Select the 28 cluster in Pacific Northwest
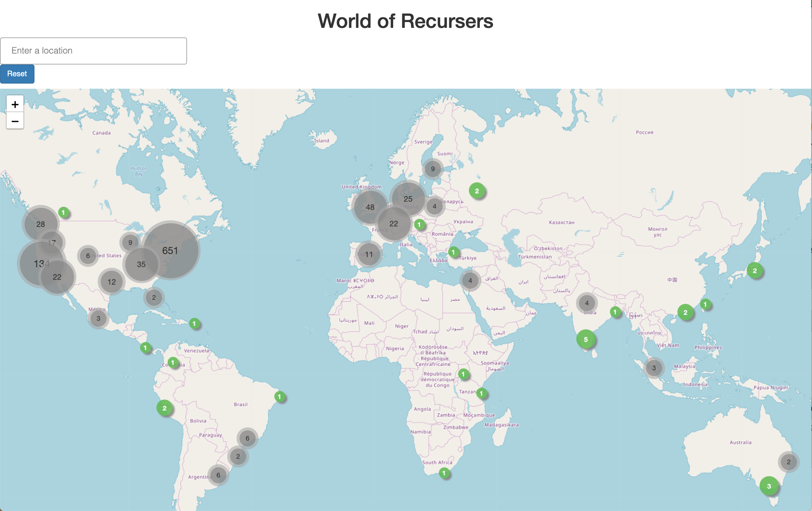The image size is (812, 511). click(x=41, y=224)
